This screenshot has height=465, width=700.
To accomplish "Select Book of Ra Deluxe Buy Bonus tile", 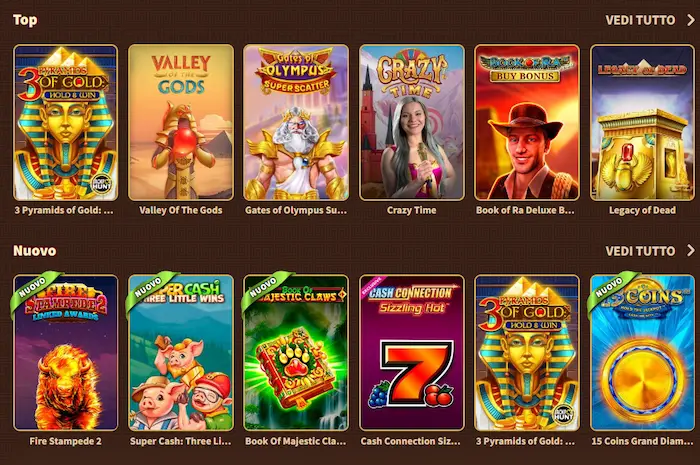I will tap(527, 122).
